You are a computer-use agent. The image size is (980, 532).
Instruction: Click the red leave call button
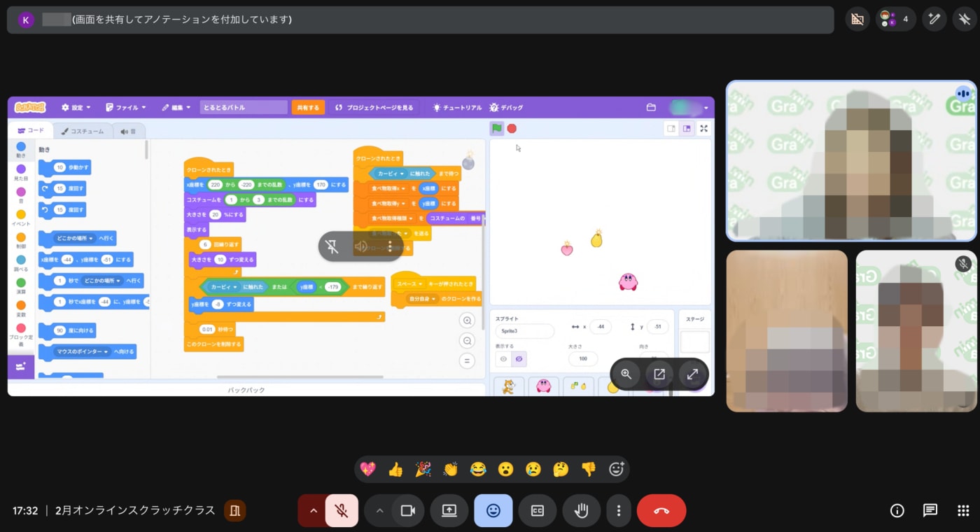click(x=661, y=510)
